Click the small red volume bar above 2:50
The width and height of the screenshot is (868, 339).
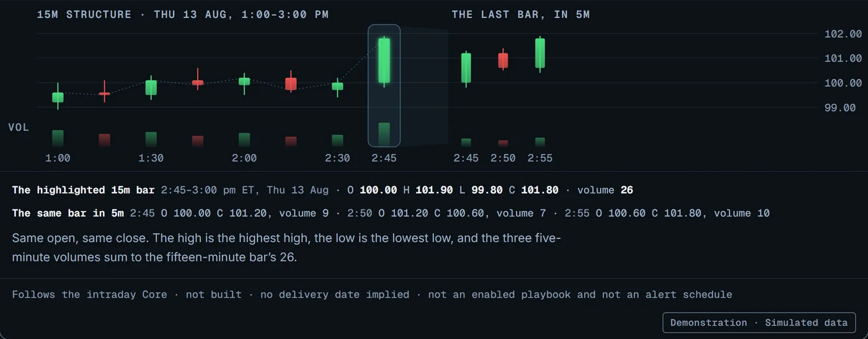503,143
